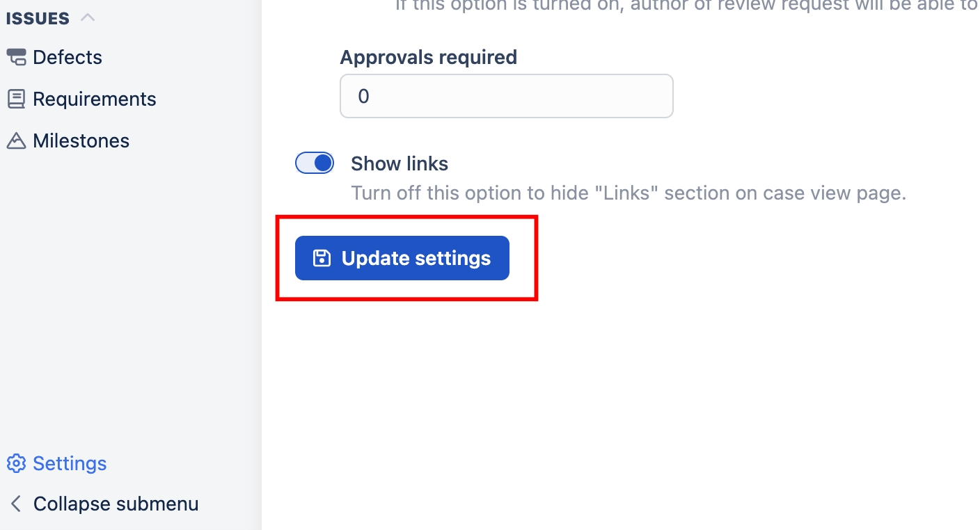980x530 pixels.
Task: Click the Milestones mountain icon
Action: tap(16, 140)
